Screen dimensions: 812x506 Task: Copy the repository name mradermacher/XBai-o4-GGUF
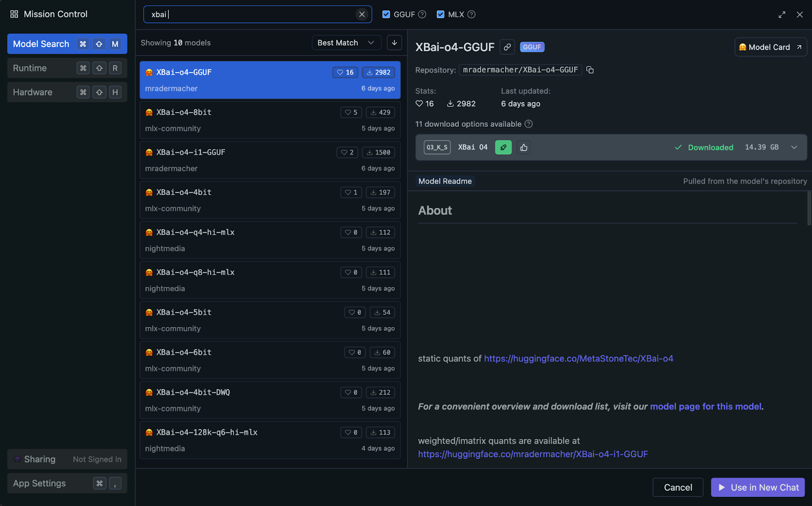click(x=590, y=70)
